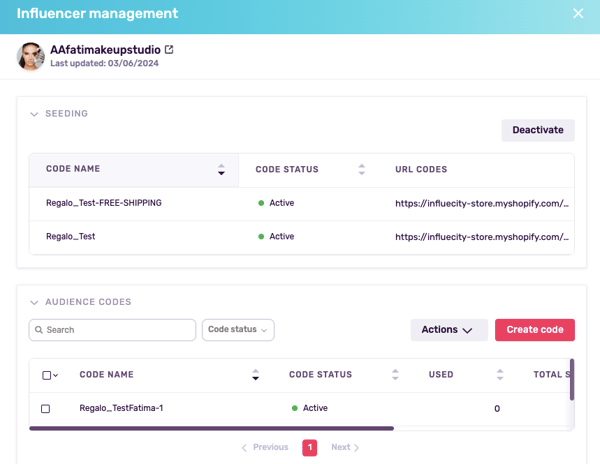This screenshot has width=600, height=464.
Task: Collapse the Seeding section
Action: click(35, 114)
